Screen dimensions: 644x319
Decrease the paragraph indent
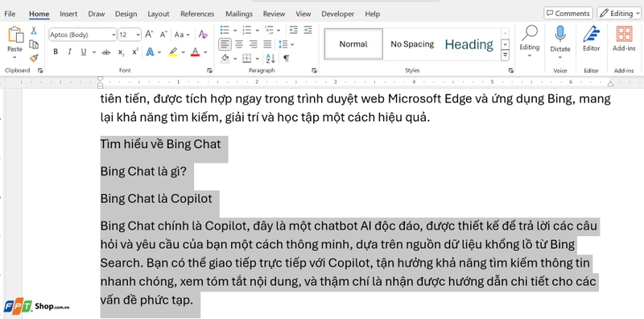293,30
